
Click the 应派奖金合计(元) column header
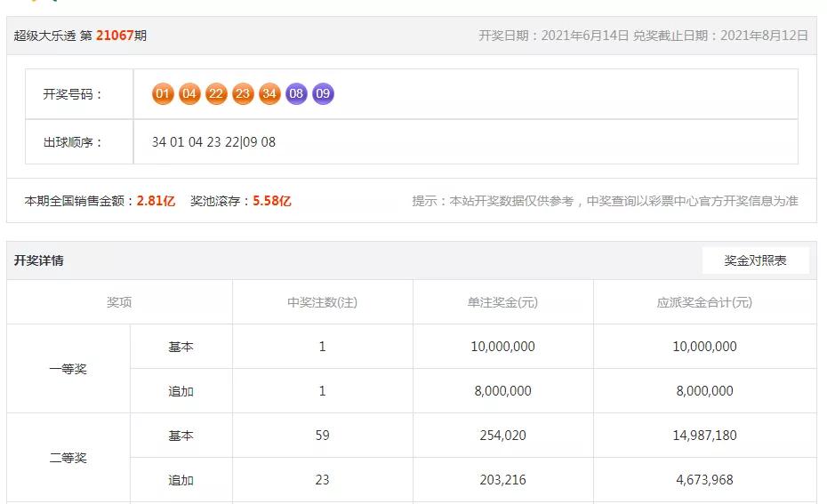click(x=704, y=302)
